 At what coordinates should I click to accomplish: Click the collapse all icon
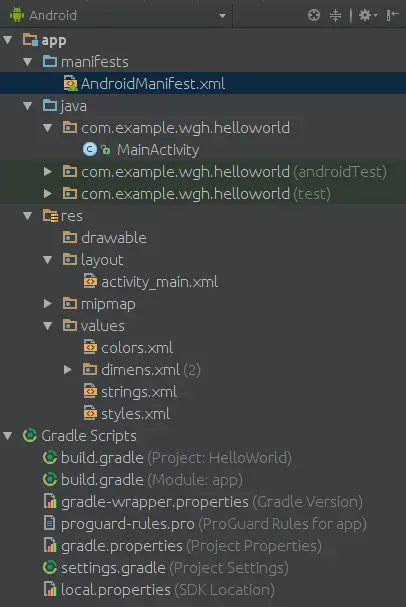335,15
